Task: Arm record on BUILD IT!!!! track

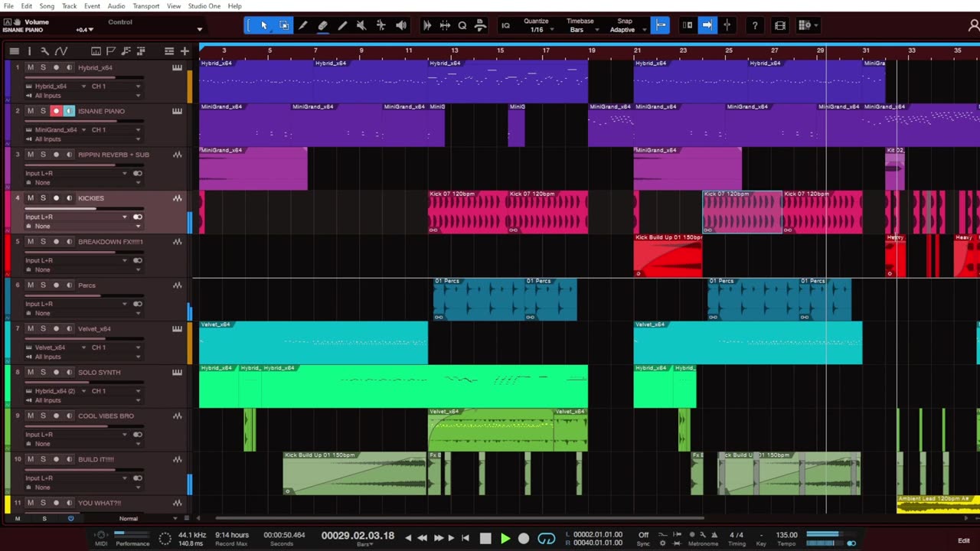Action: click(x=56, y=460)
